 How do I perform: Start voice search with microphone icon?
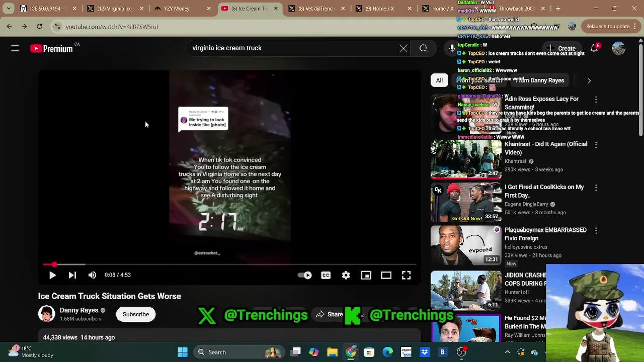click(x=452, y=48)
